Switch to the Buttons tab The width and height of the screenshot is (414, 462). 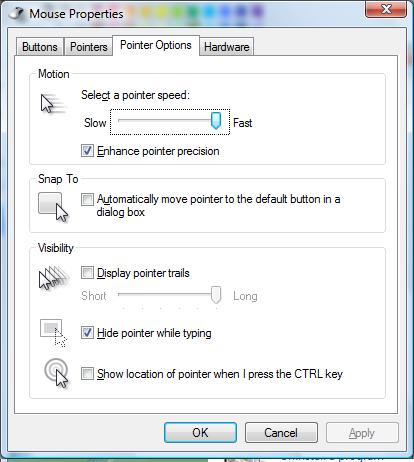[x=40, y=47]
